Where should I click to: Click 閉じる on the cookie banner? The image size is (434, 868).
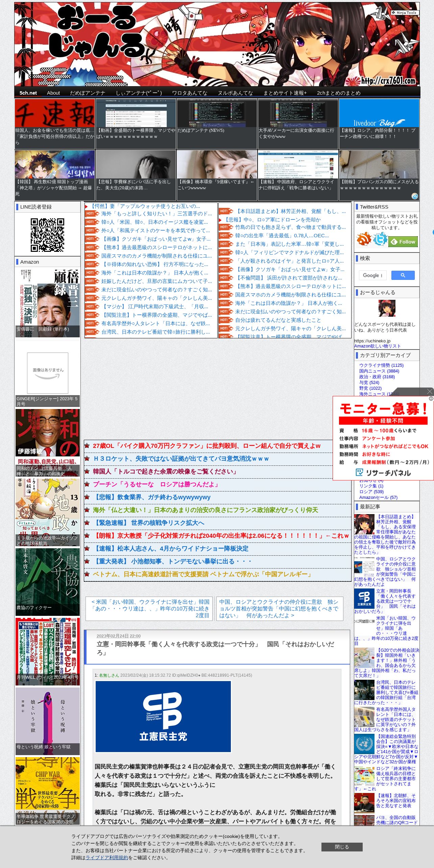[x=342, y=847]
